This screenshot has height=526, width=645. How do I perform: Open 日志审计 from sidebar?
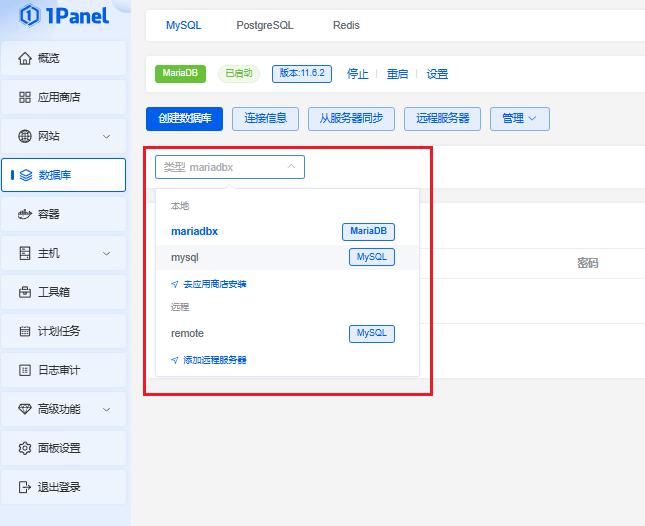[x=63, y=370]
